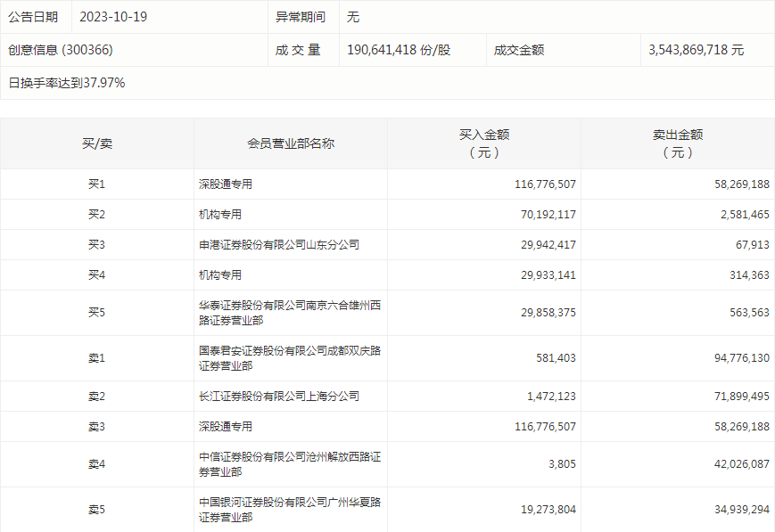Click sell amount 67,913

pyautogui.click(x=753, y=245)
